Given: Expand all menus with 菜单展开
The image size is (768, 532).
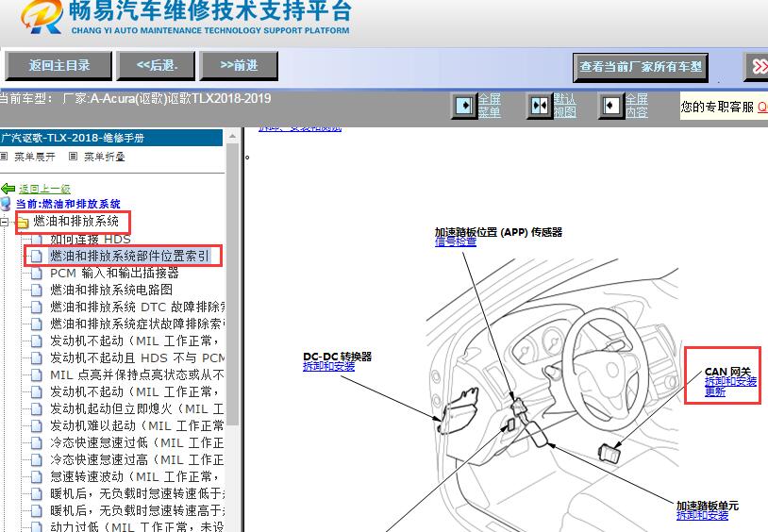Looking at the screenshot, I should pos(34,157).
